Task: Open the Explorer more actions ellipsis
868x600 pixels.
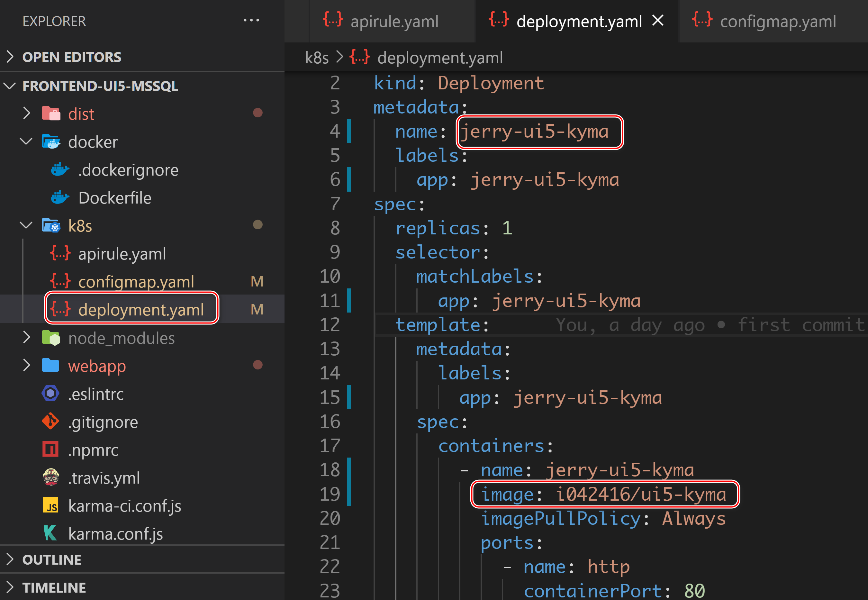Action: click(x=251, y=20)
